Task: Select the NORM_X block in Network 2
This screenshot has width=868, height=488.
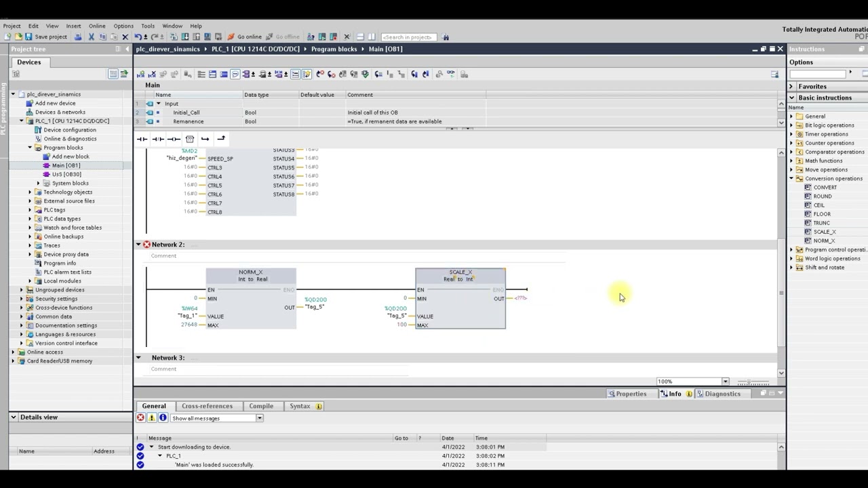Action: point(251,298)
